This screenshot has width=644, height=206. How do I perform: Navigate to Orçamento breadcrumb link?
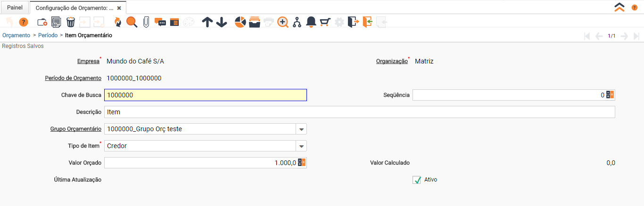(16, 35)
